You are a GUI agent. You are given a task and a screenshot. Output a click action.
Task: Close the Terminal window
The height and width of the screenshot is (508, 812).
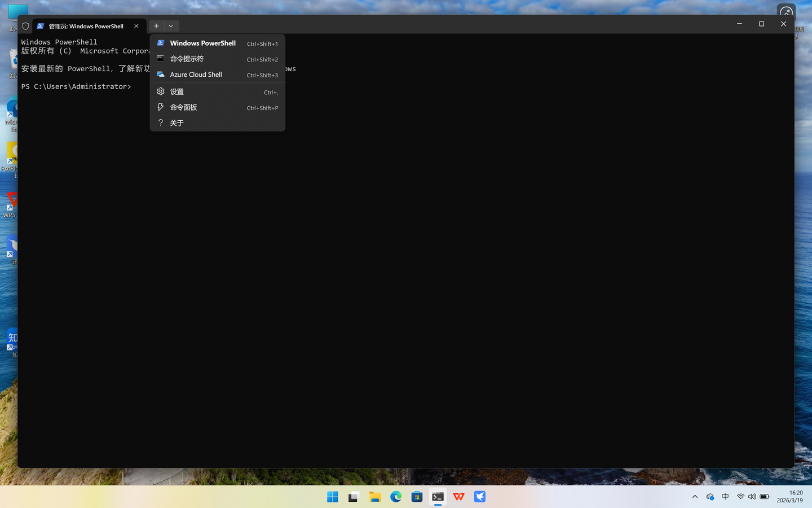click(783, 24)
